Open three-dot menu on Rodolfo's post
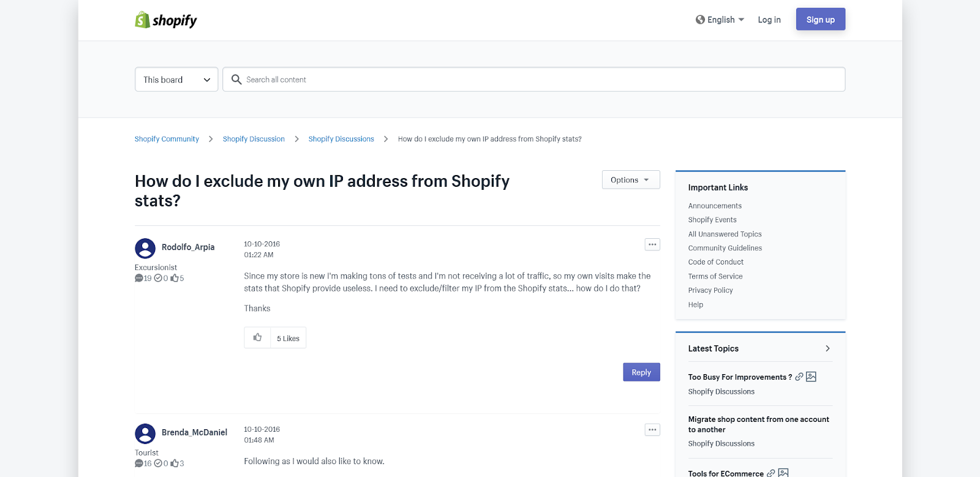The width and height of the screenshot is (980, 477). [652, 244]
